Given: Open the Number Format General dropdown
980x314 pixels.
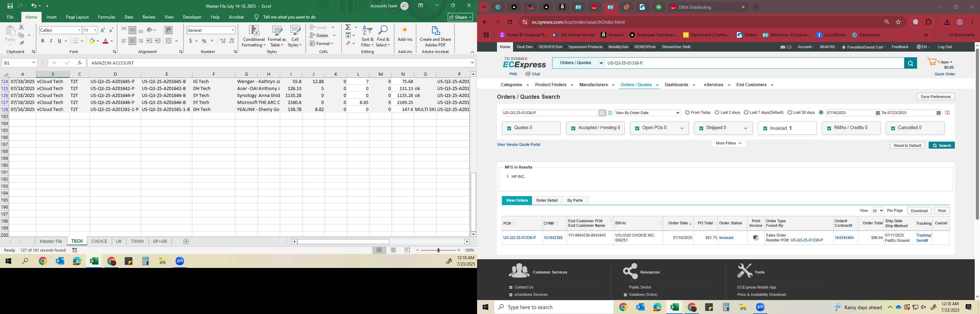Looking at the screenshot, I should (x=233, y=30).
